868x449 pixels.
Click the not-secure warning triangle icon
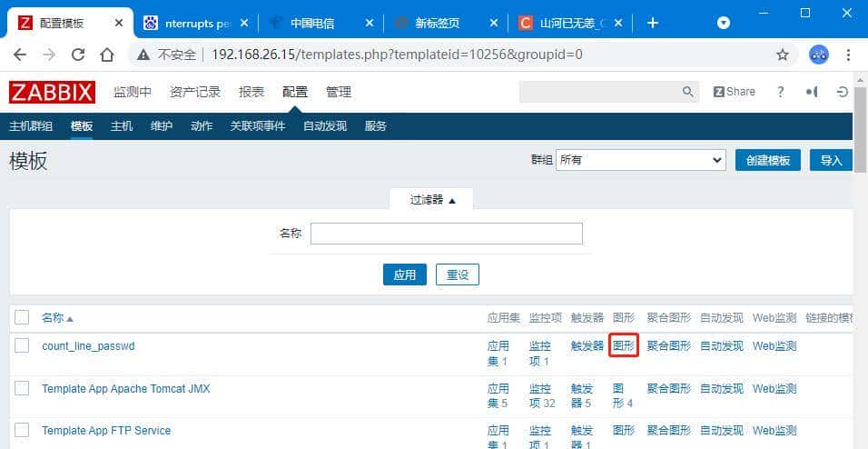tap(143, 55)
